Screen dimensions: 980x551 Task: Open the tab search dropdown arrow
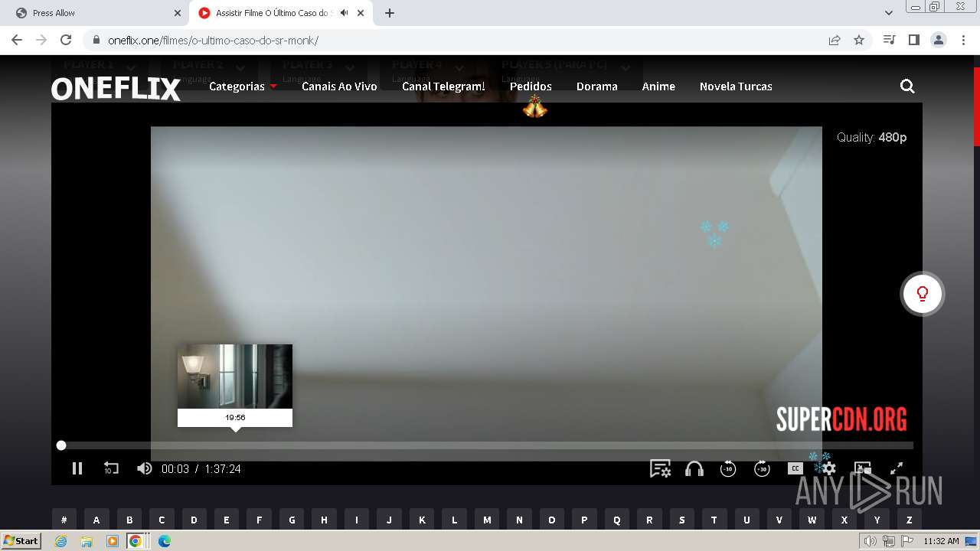(x=889, y=13)
